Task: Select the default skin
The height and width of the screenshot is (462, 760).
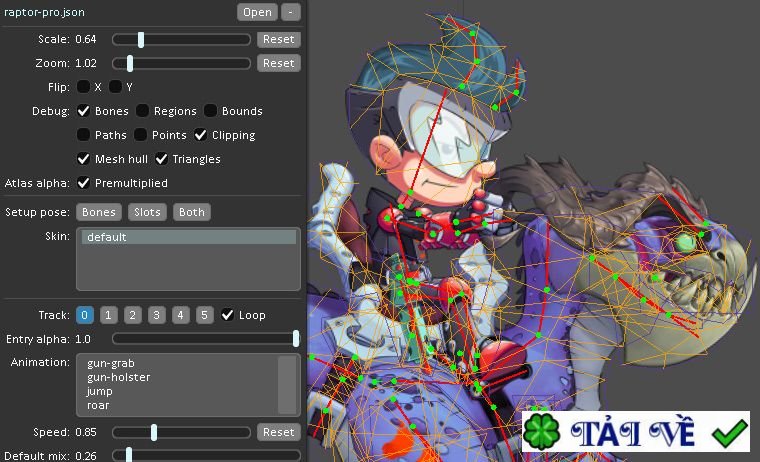Action: (x=189, y=237)
